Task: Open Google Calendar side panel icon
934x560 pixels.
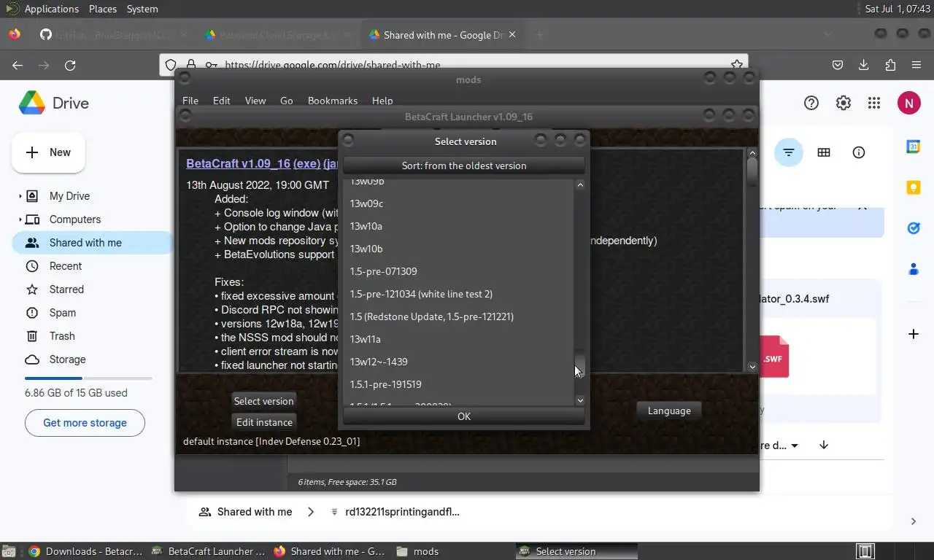Action: [x=913, y=147]
